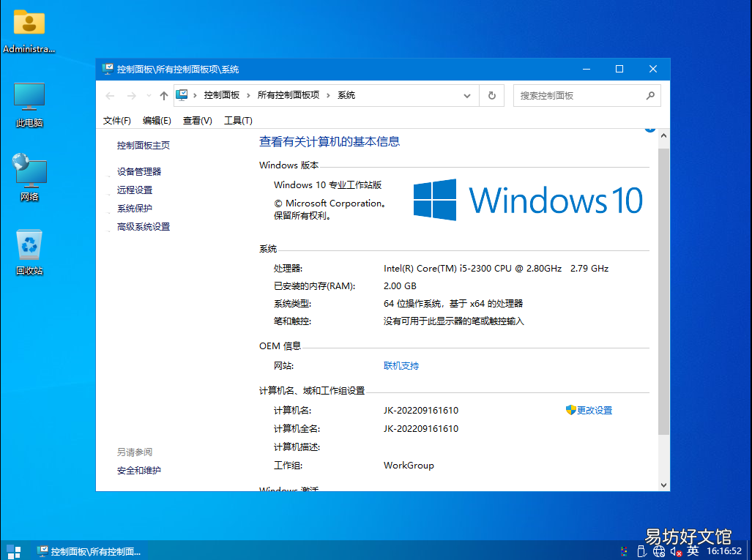Screen dimensions: 752x560
Task: Click the Windows 10 logo image
Action: tap(527, 200)
